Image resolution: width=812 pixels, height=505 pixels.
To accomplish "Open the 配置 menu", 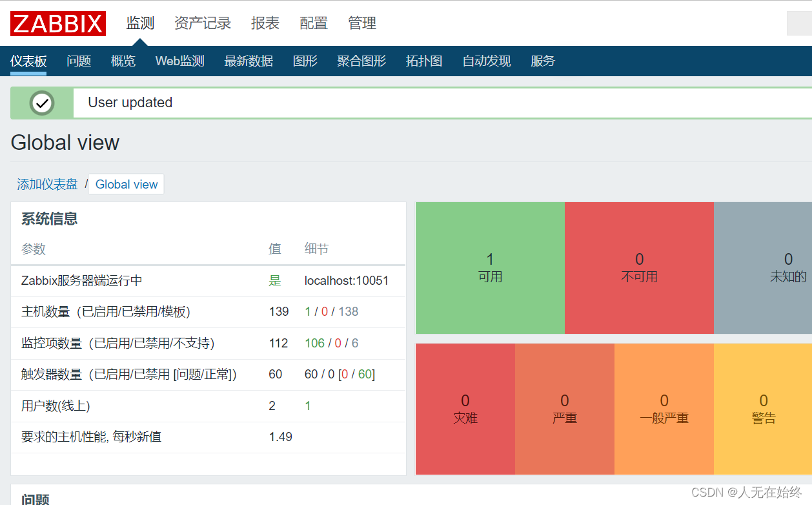I will point(313,23).
